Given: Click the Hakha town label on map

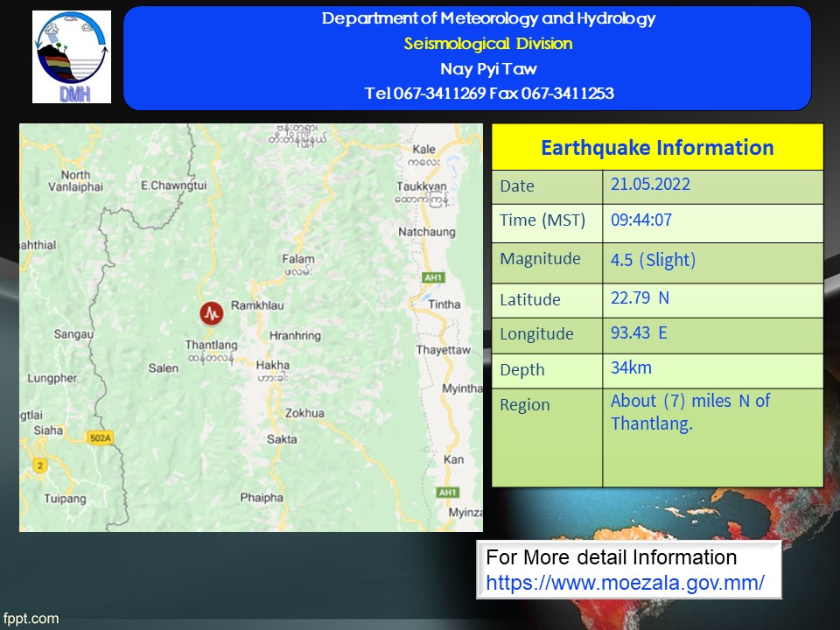Looking at the screenshot, I should click(x=273, y=365).
